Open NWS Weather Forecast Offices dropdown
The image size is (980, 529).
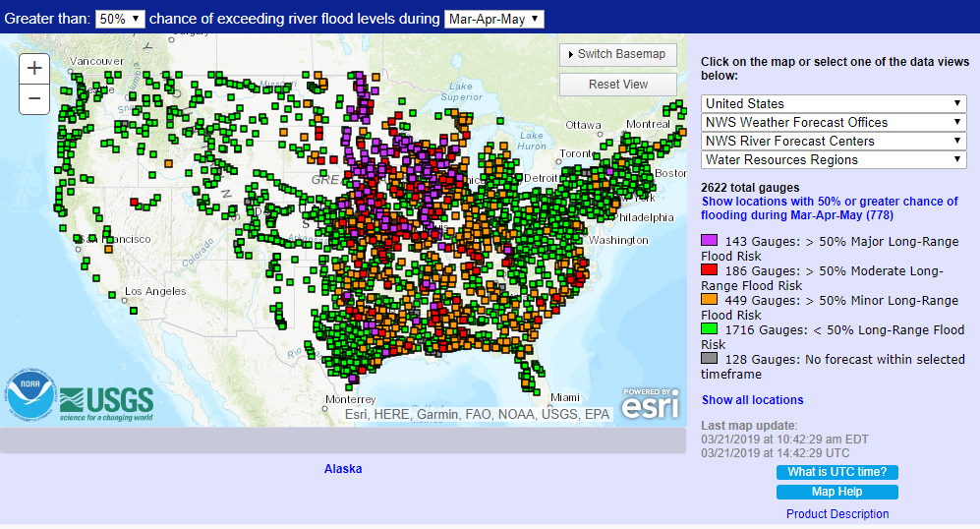[x=834, y=122]
